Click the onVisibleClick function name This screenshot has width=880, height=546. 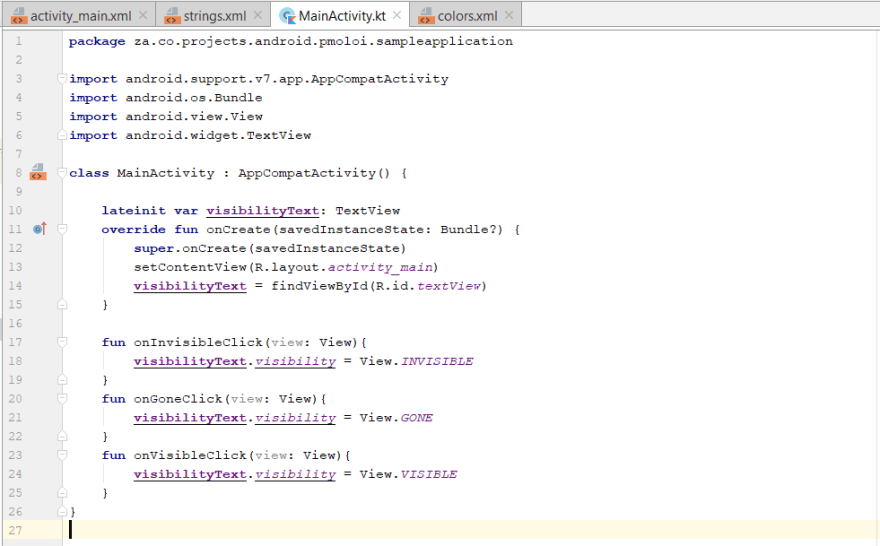[x=190, y=455]
